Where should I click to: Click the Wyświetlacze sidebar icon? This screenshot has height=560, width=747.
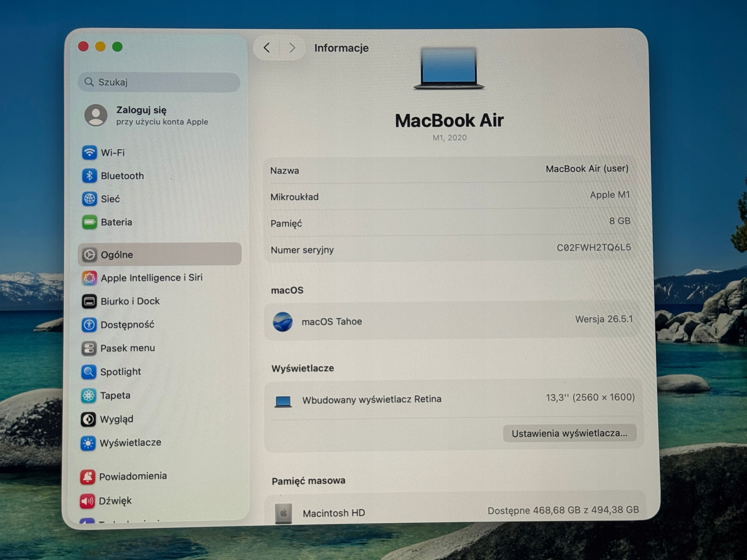[88, 443]
